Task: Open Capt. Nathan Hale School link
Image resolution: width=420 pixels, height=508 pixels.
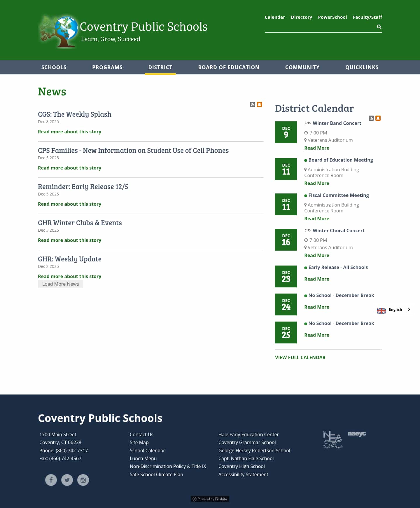Action: point(246,458)
